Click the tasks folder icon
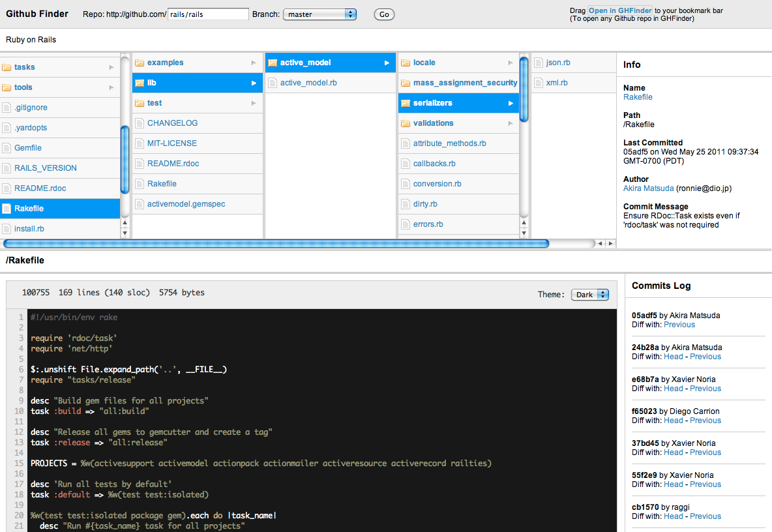 pyautogui.click(x=7, y=67)
